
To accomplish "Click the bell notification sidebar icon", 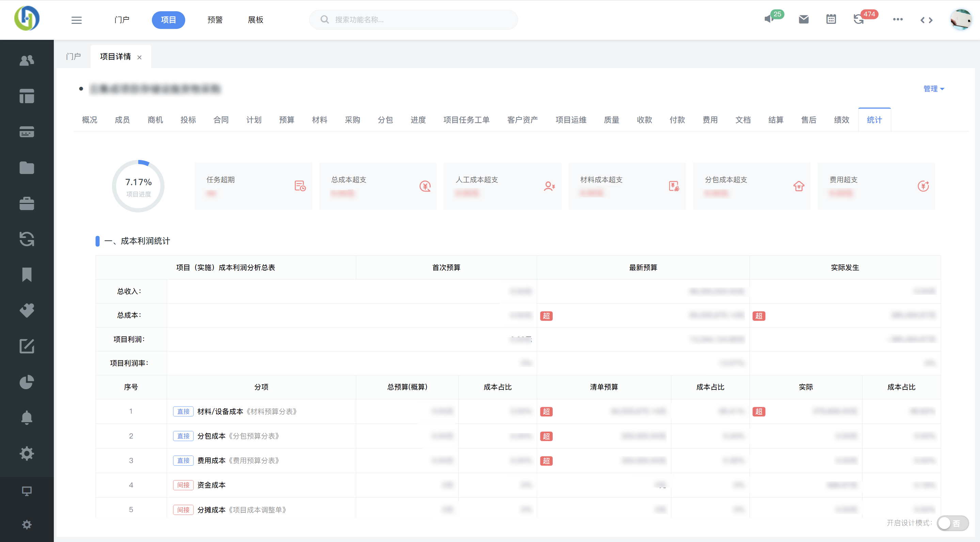I will point(27,418).
